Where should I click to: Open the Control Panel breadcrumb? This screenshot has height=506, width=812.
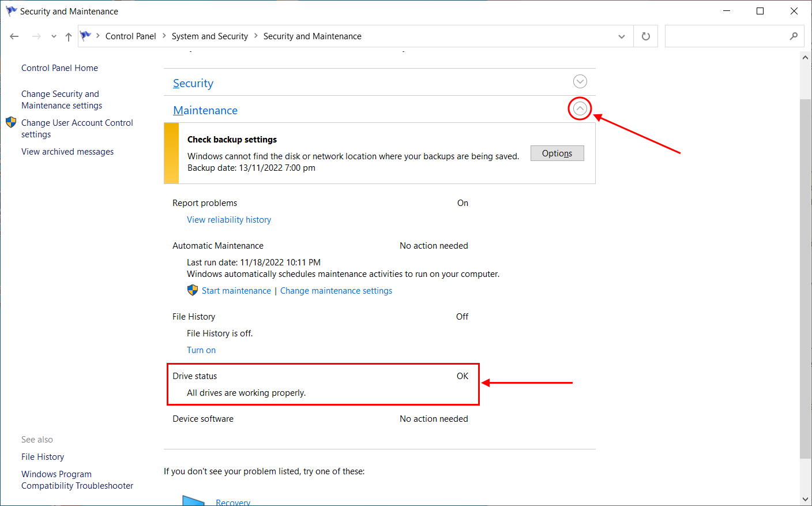[x=131, y=36]
